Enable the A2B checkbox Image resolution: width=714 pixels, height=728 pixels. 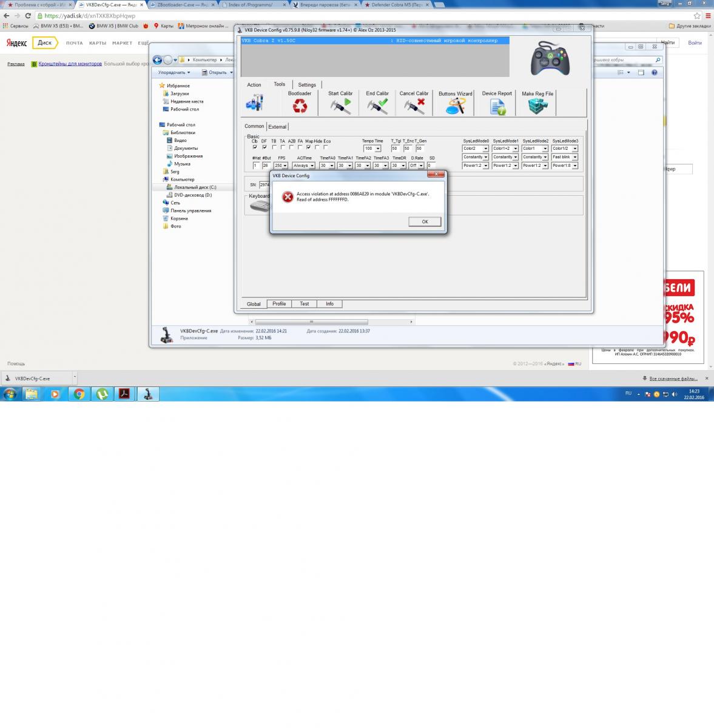292,147
